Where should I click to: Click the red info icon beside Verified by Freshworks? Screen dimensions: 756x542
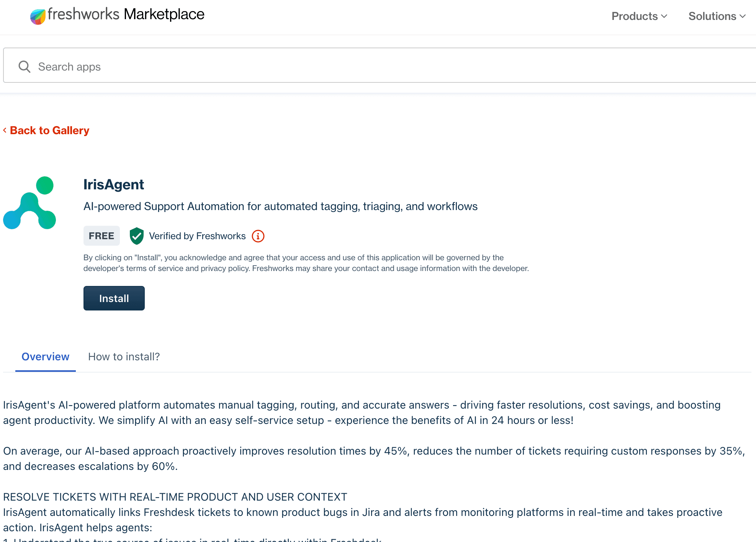coord(258,236)
